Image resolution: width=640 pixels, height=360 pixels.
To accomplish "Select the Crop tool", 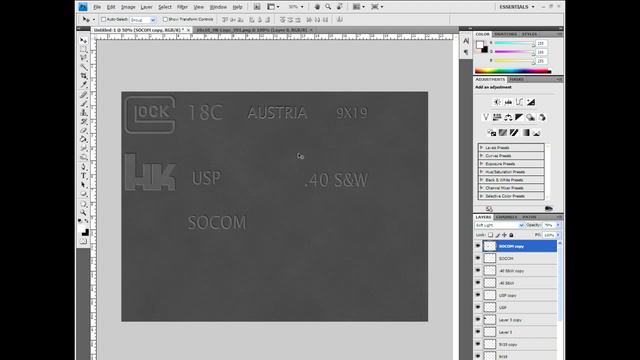I will (83, 76).
